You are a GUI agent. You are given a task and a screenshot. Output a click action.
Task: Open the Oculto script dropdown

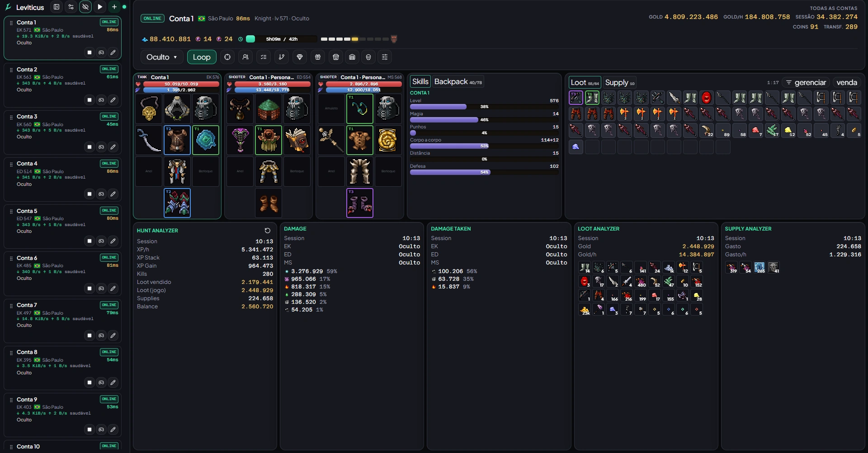pyautogui.click(x=162, y=57)
